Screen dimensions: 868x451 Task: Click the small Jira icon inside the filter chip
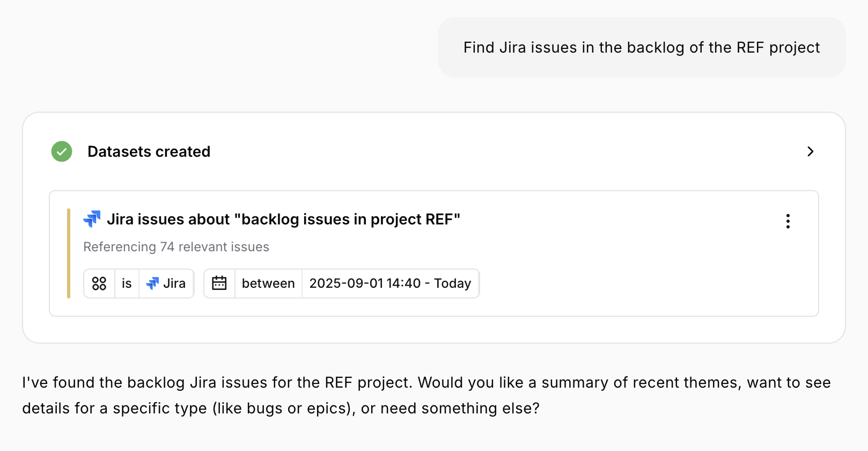point(153,283)
